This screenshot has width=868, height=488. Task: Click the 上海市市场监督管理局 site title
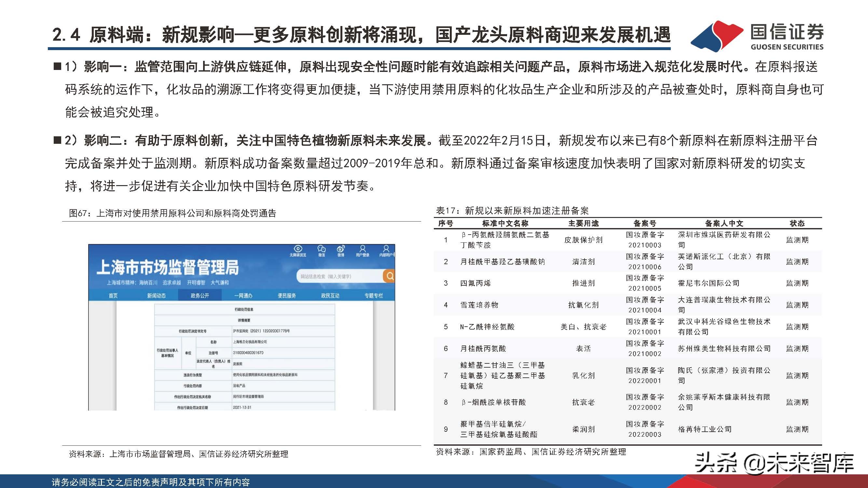(168, 267)
